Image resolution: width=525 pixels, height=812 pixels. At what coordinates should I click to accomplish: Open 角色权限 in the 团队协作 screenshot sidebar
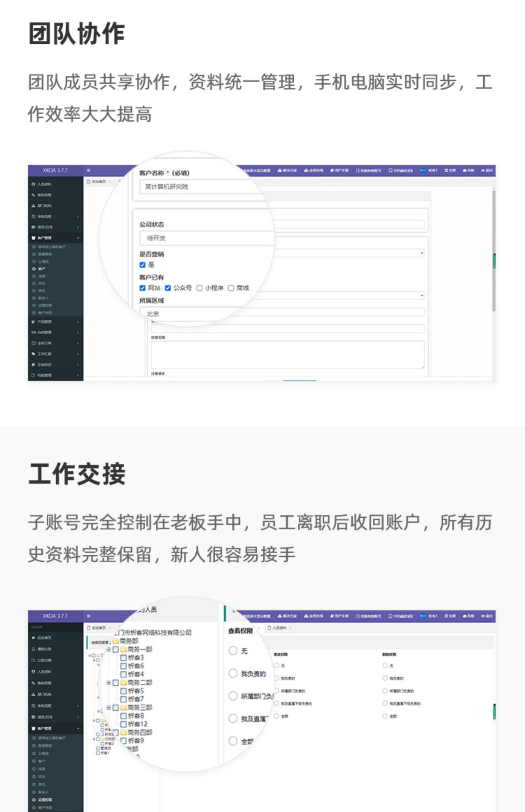(41, 195)
